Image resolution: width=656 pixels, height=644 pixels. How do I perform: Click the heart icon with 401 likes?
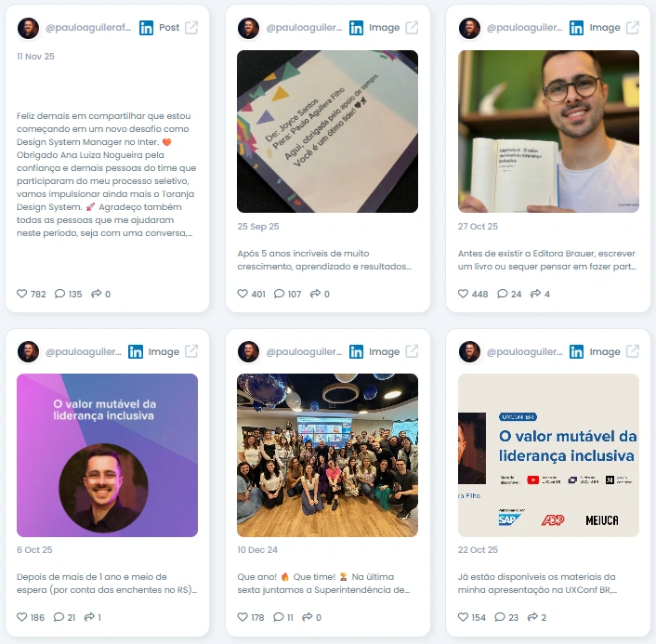click(243, 294)
